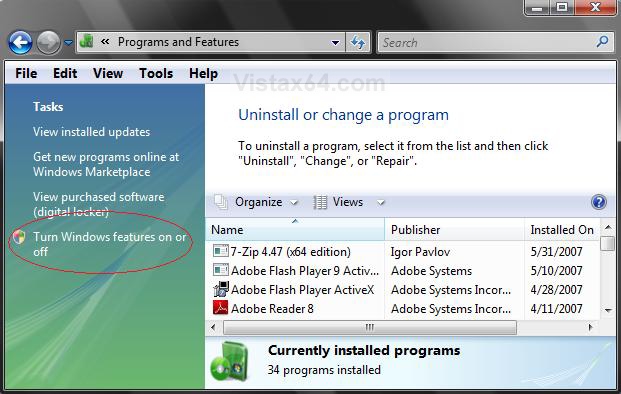Open View purchased software (digital locker)
This screenshot has height=394, width=621.
click(99, 204)
